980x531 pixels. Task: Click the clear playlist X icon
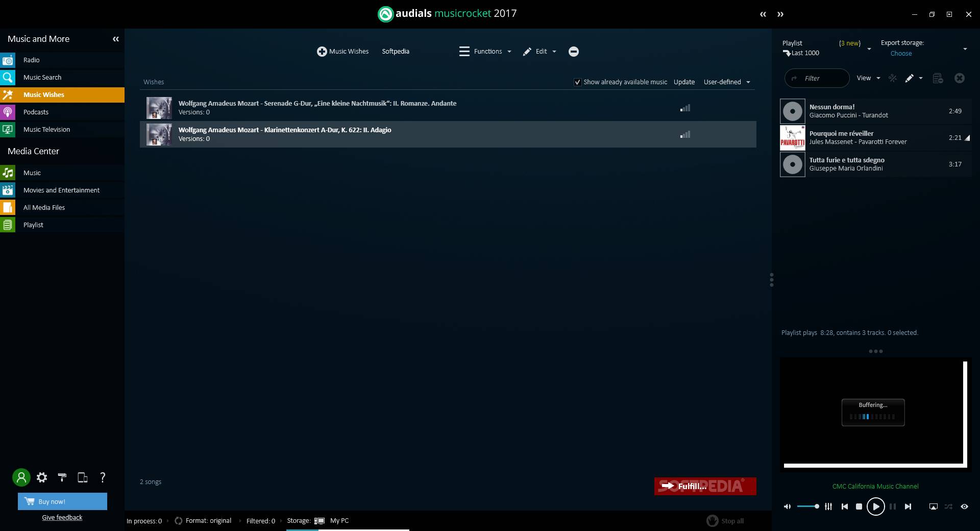[x=960, y=78]
